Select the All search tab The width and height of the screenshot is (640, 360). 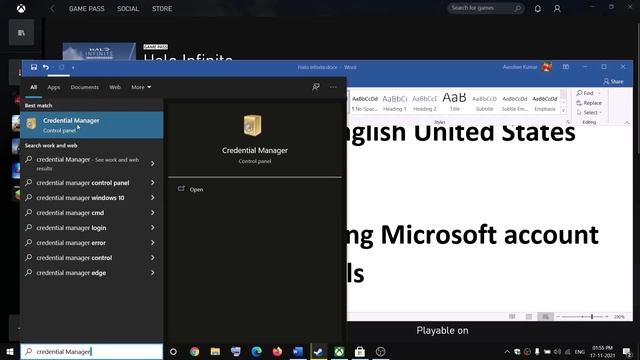click(33, 87)
